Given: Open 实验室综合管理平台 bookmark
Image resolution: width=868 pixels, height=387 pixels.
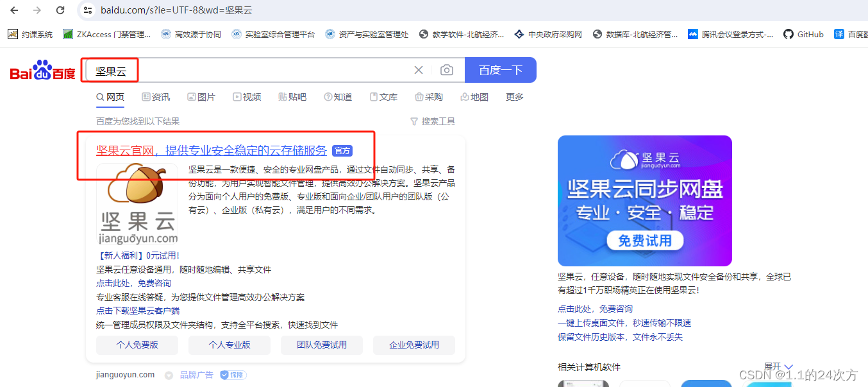Looking at the screenshot, I should (x=273, y=34).
